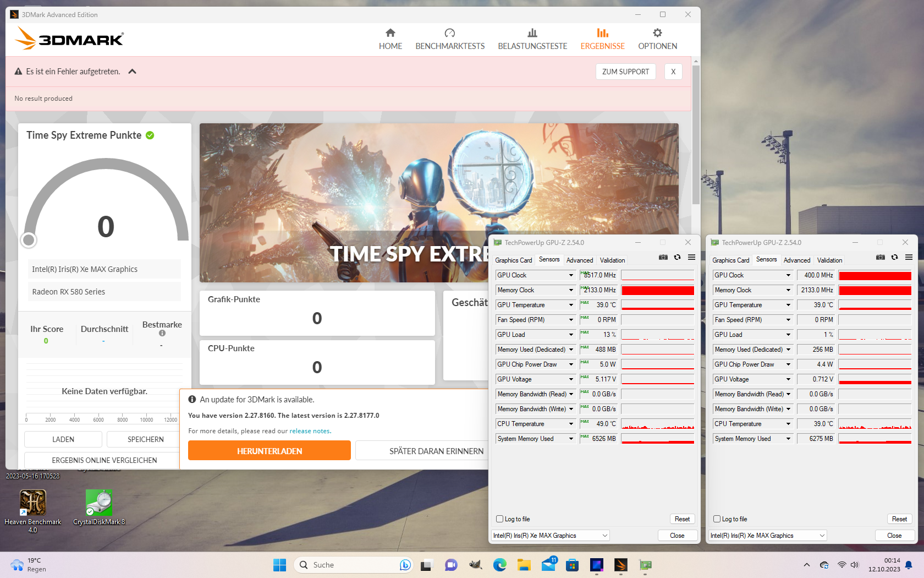Open GPU selector combo in left GPU-Z
This screenshot has height=578, width=924.
550,536
